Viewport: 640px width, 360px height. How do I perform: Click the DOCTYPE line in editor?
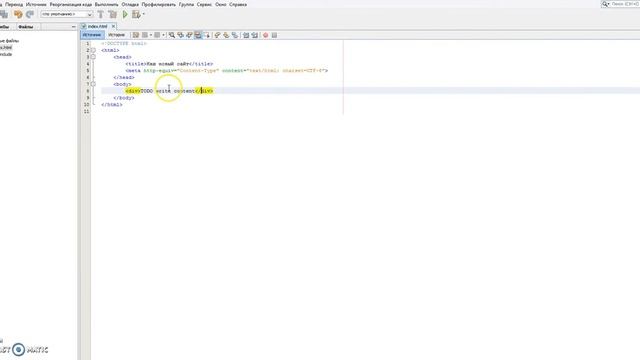[124, 44]
